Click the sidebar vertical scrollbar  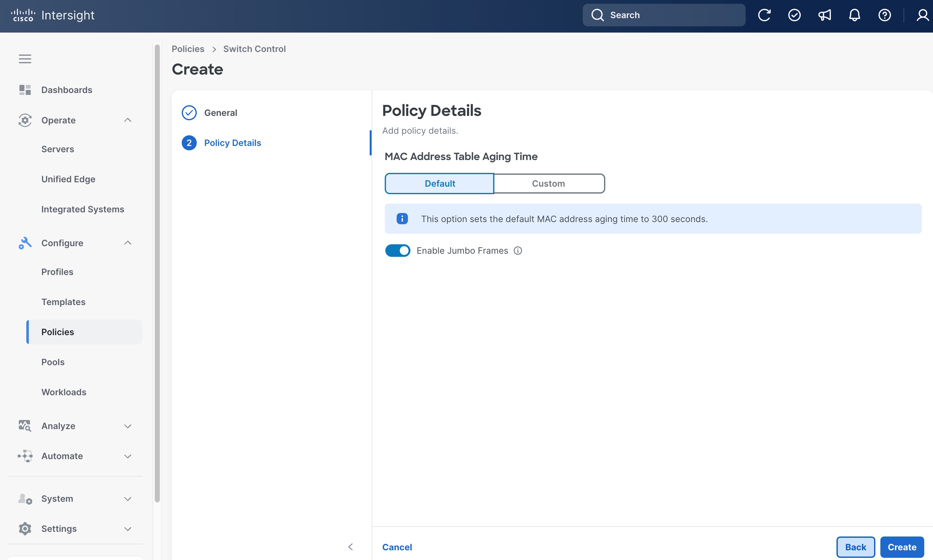point(157,274)
